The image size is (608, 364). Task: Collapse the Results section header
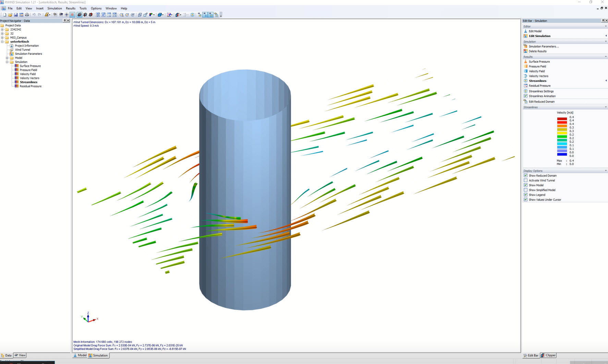[x=606, y=57]
